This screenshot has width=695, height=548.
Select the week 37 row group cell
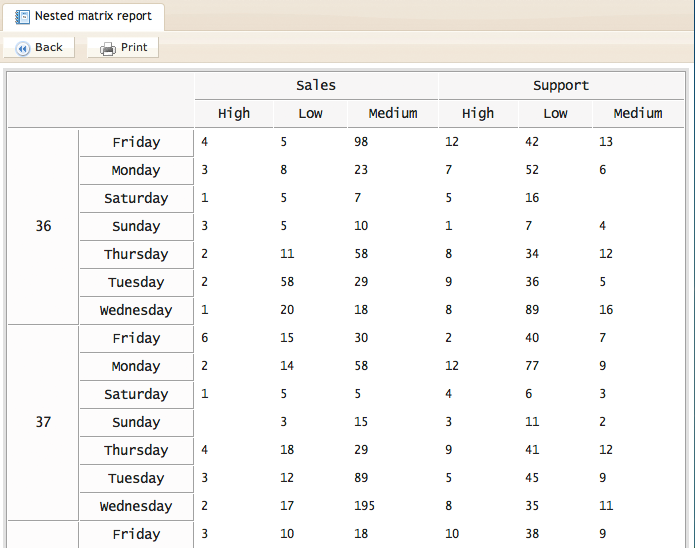pyautogui.click(x=43, y=422)
